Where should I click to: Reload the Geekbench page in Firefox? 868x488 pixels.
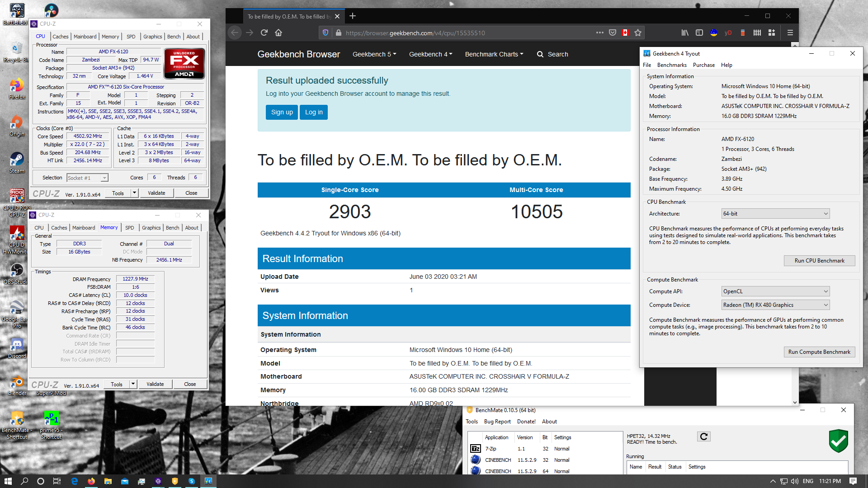tap(264, 33)
